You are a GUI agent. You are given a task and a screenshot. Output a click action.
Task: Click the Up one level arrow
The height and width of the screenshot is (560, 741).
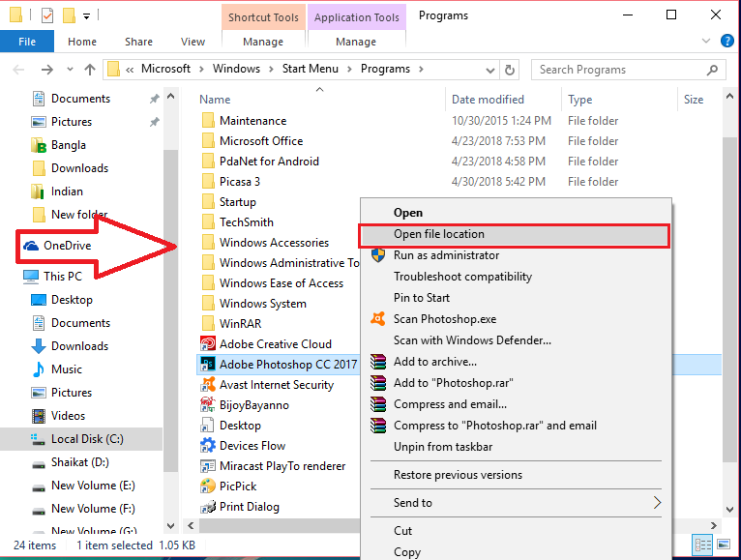(90, 70)
